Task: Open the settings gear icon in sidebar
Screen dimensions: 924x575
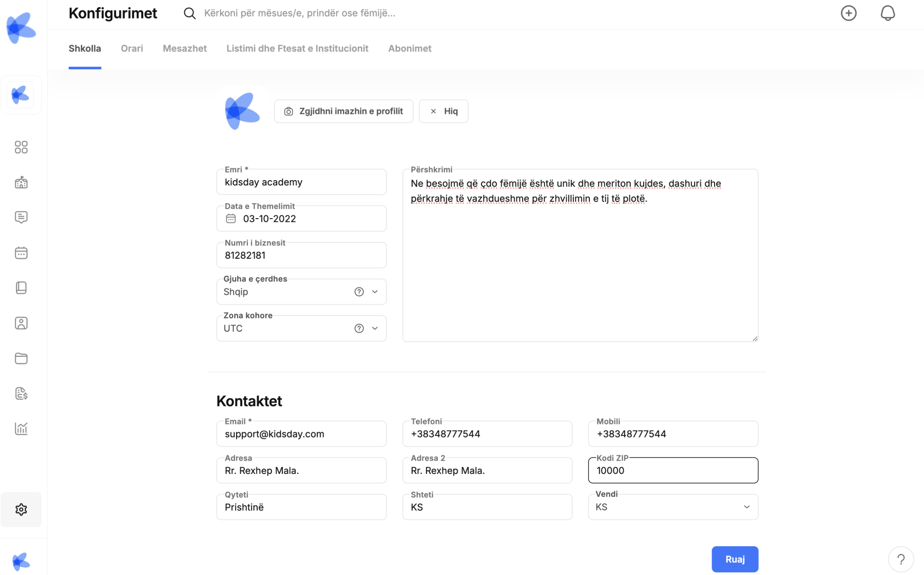Action: [21, 509]
